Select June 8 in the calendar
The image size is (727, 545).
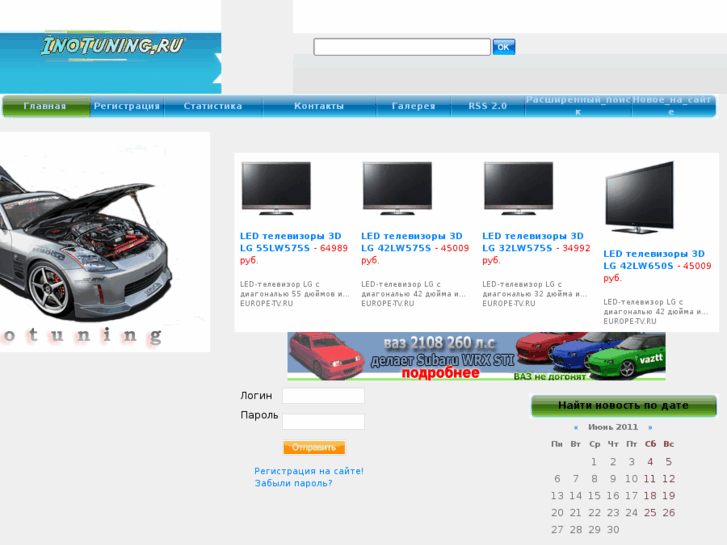pos(594,479)
